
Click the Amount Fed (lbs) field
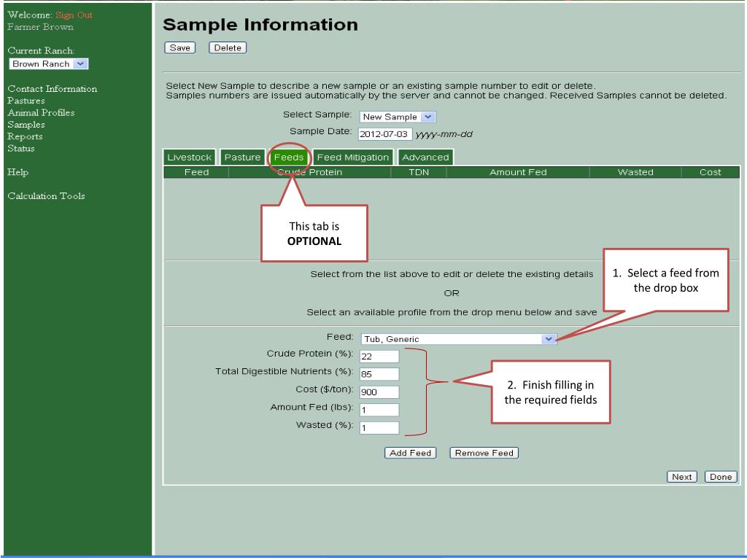click(x=379, y=410)
